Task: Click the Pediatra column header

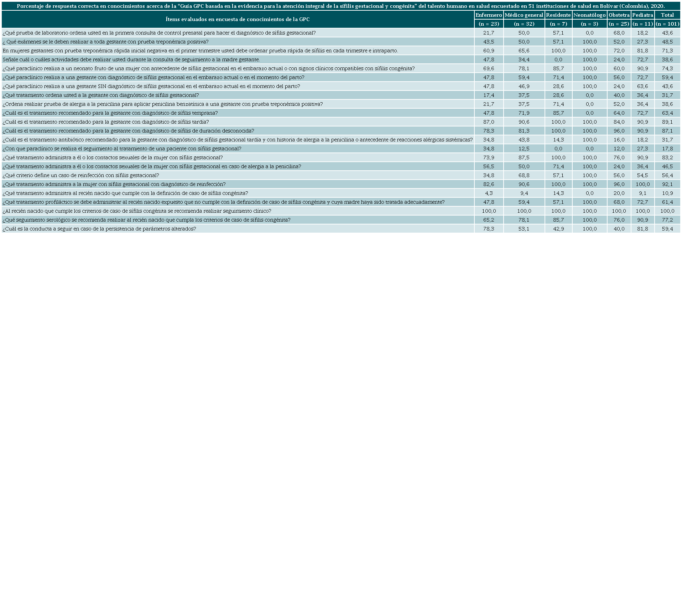Action: 642,15
